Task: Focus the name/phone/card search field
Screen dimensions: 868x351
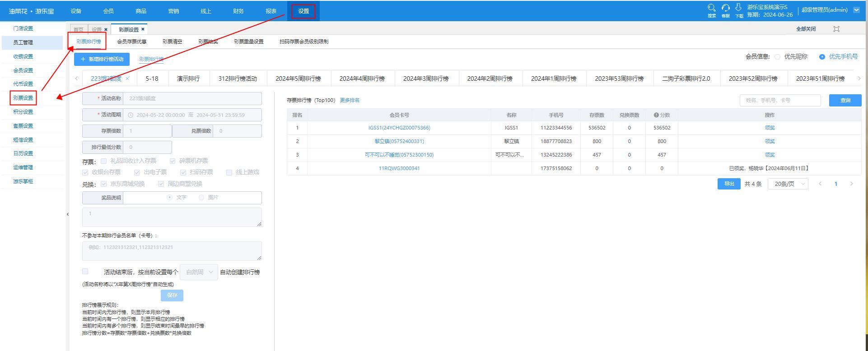Action: click(x=780, y=100)
